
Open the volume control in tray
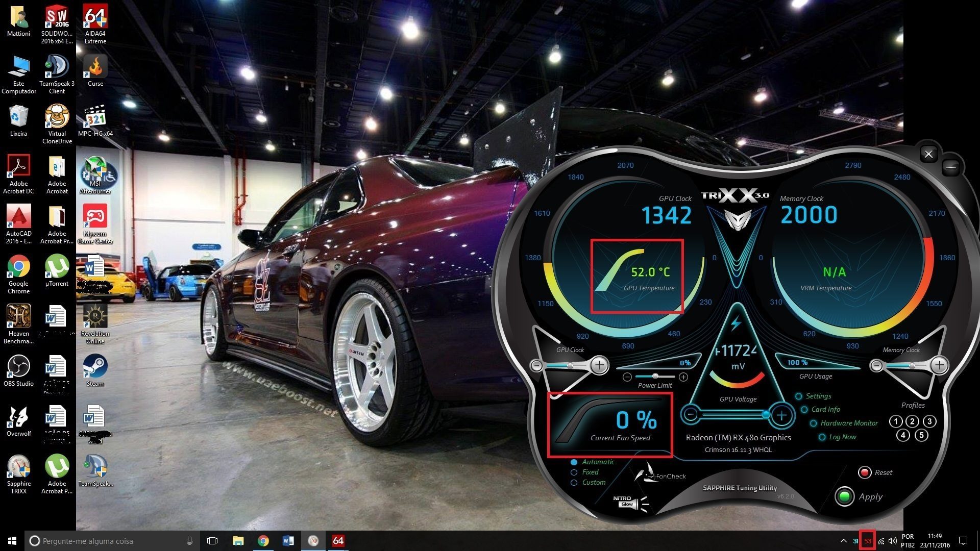point(893,541)
